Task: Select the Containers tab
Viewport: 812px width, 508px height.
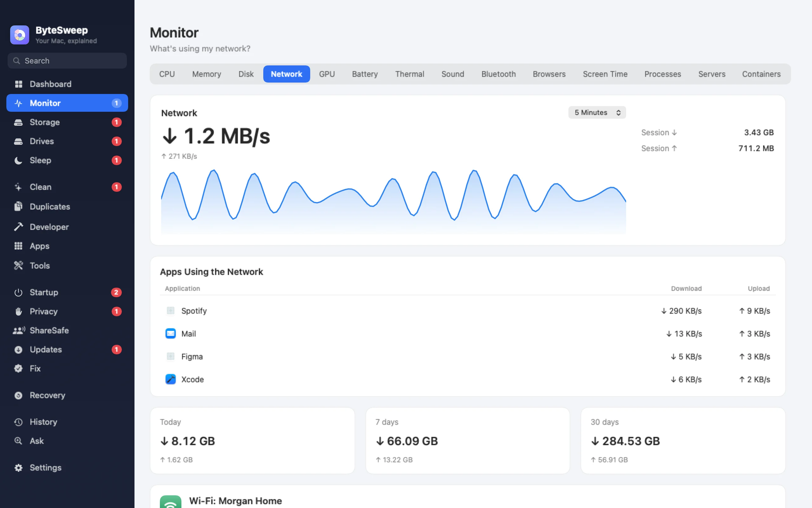Action: click(761, 74)
